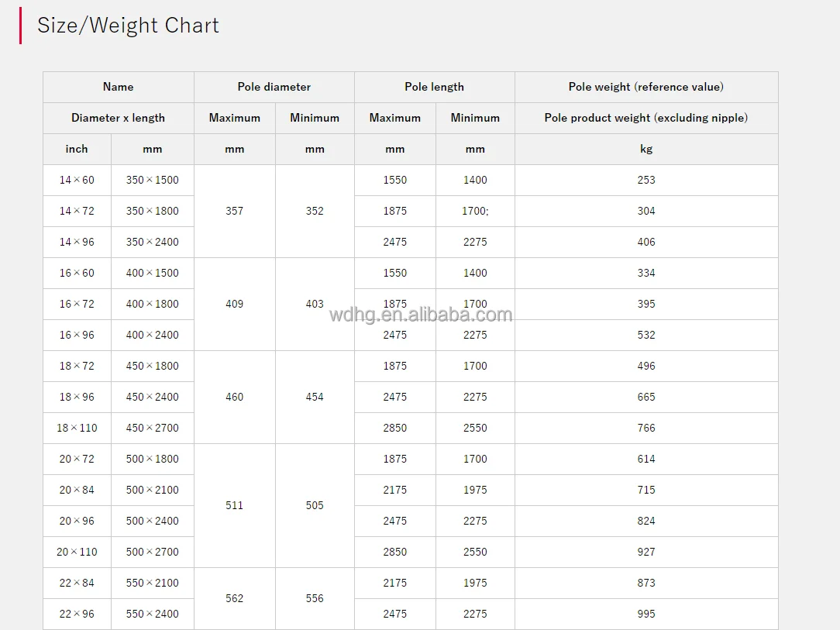The image size is (840, 630).
Task: Click Pole product weight (excluding nipple) cell
Action: 645,118
